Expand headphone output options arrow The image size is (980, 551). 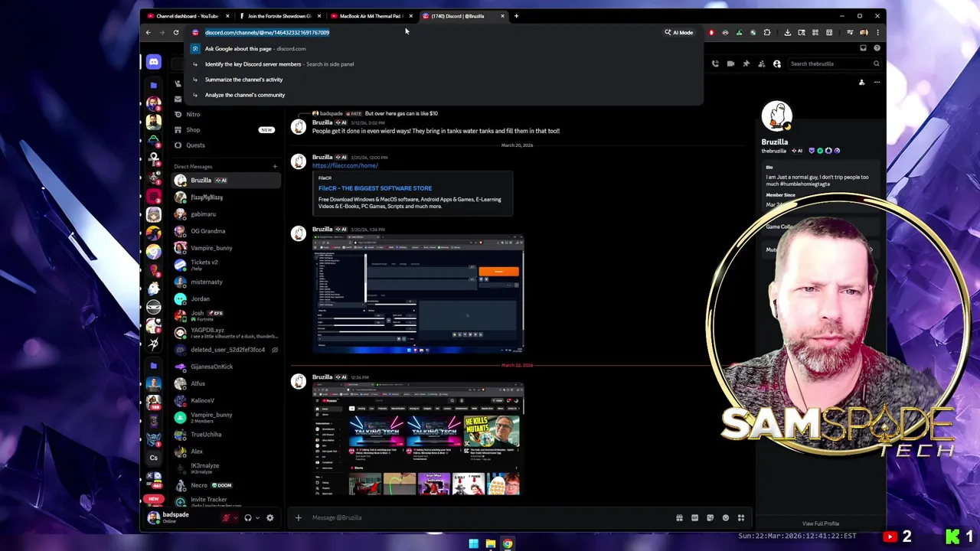click(257, 518)
